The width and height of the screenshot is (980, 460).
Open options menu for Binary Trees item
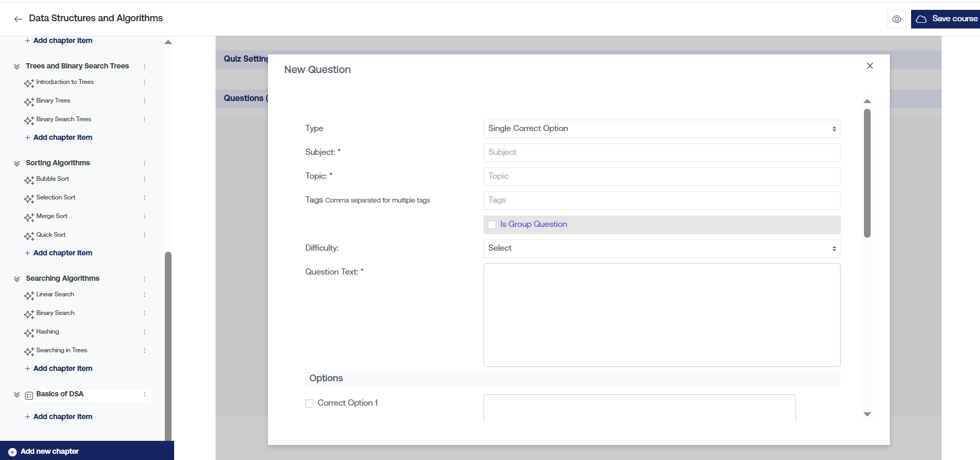(x=145, y=101)
